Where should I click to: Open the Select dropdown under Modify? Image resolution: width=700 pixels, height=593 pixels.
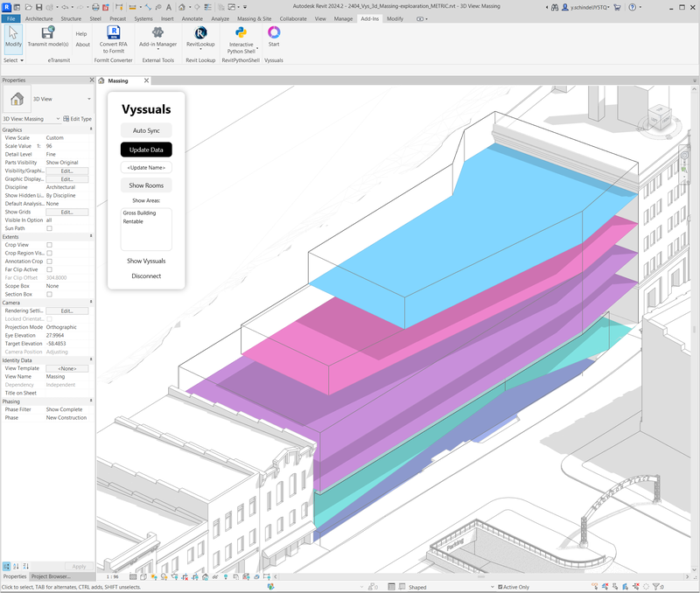click(x=13, y=60)
